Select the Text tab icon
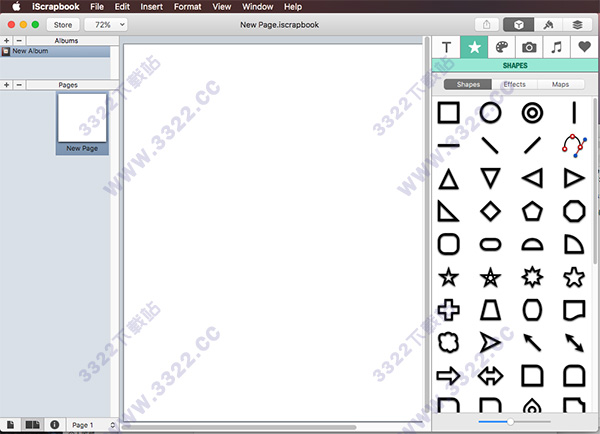 click(x=446, y=47)
